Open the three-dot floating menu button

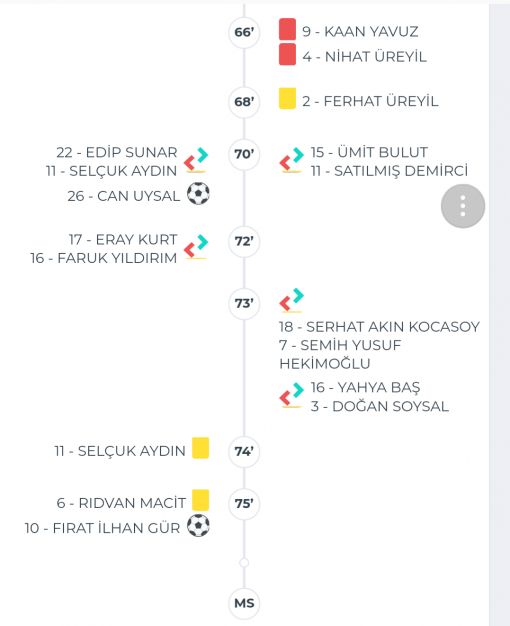[463, 206]
